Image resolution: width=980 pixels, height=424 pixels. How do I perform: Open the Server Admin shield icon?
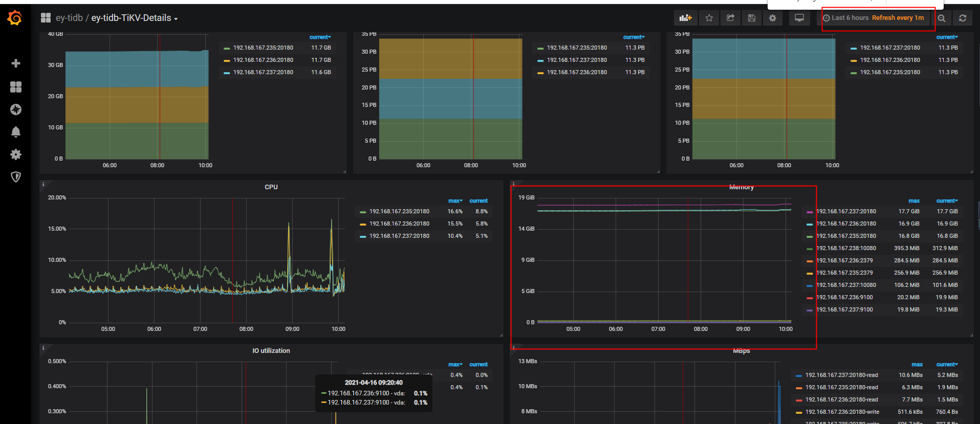pyautogui.click(x=16, y=177)
